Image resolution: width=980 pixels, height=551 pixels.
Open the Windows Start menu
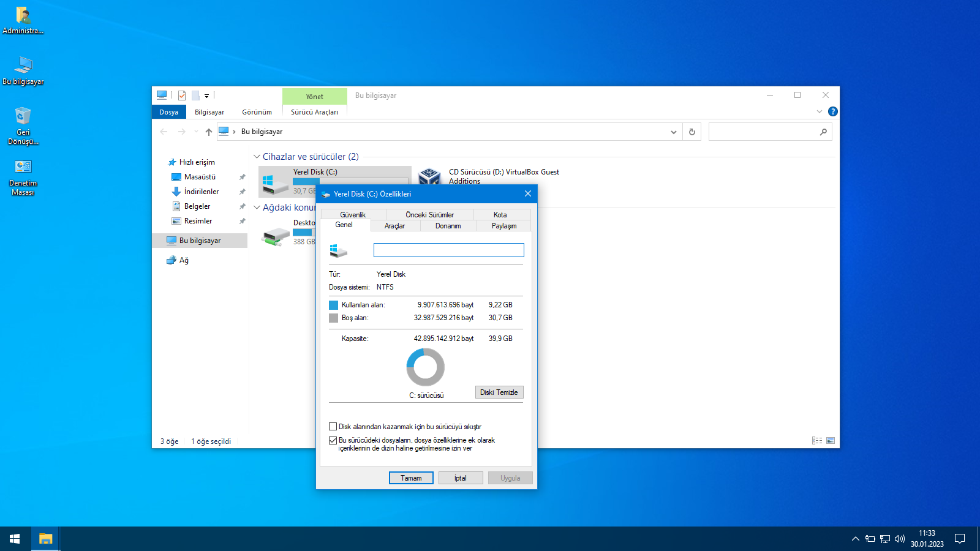[15, 539]
